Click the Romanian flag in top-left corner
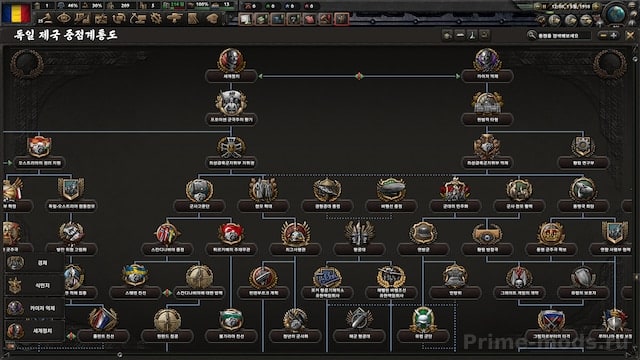This screenshot has height=360, width=640. pyautogui.click(x=16, y=13)
